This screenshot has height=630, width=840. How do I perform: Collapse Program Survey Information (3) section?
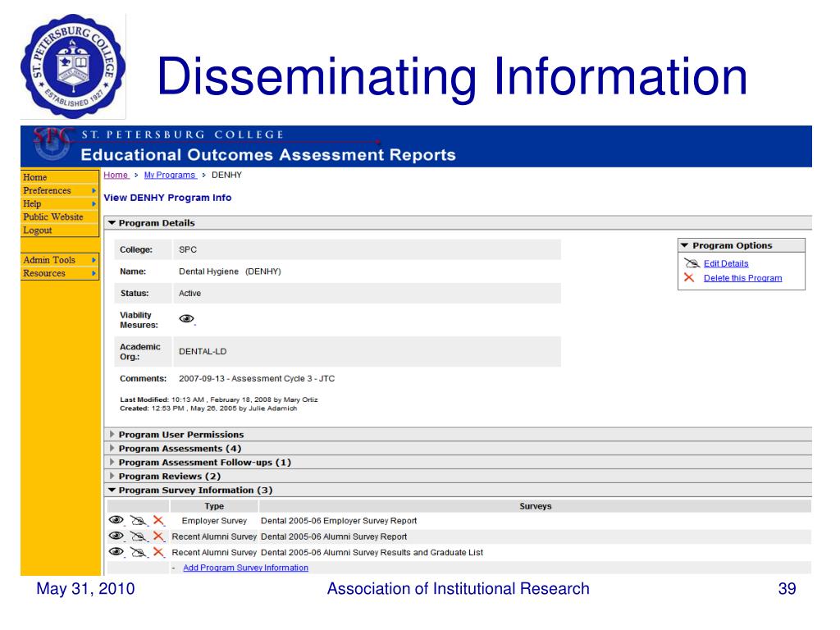pyautogui.click(x=112, y=491)
